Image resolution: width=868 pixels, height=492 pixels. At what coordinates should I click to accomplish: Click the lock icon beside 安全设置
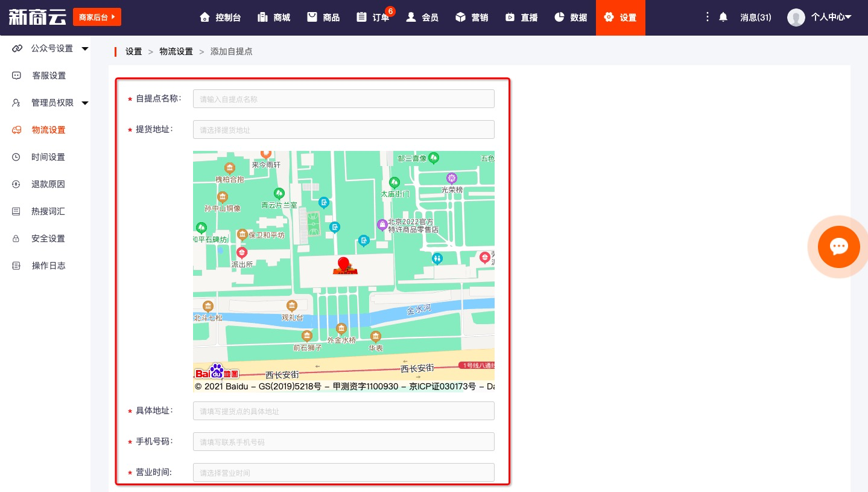pyautogui.click(x=16, y=238)
